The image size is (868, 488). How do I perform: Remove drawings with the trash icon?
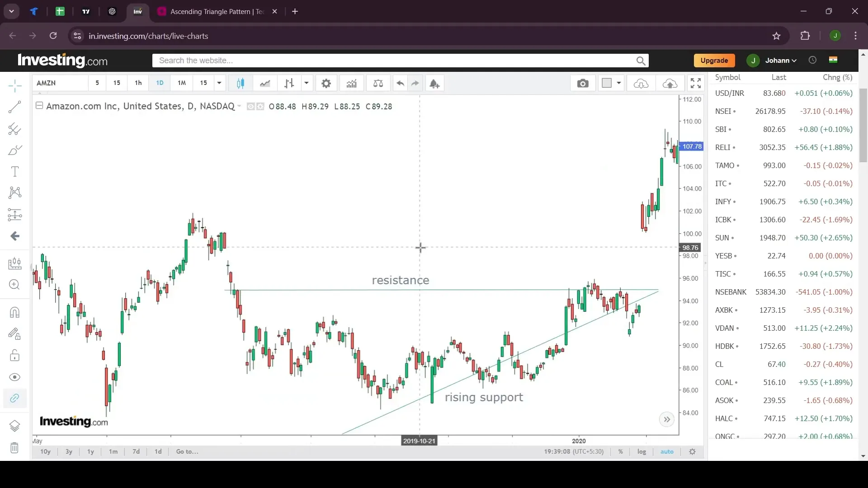coord(14,448)
